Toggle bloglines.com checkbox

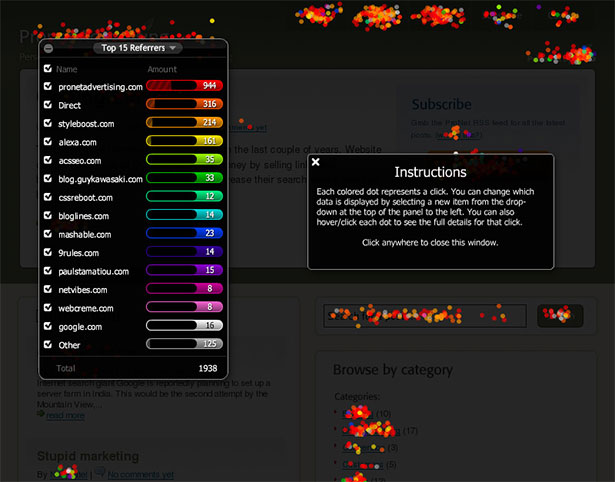click(x=48, y=215)
